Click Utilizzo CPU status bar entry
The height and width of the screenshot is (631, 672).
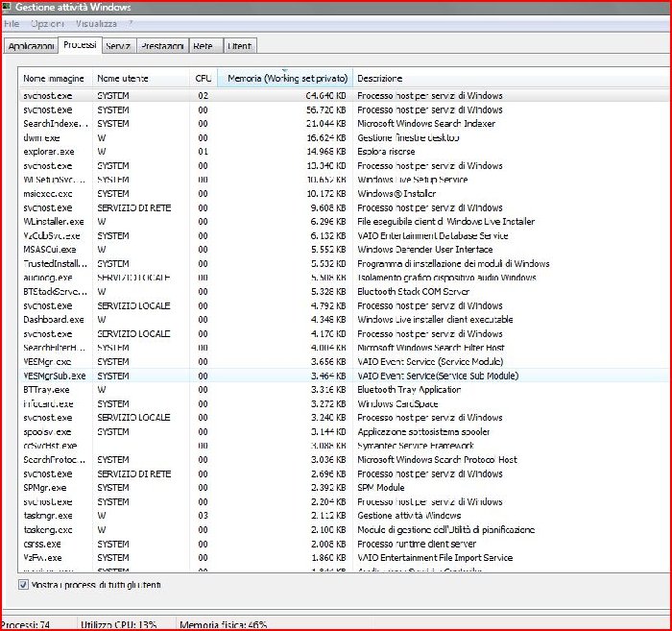pyautogui.click(x=119, y=625)
